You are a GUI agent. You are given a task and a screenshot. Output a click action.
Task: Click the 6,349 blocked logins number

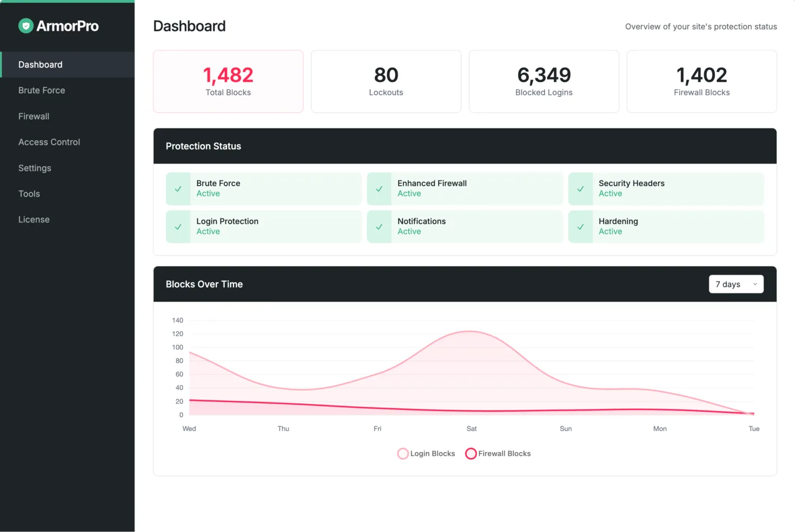click(544, 75)
